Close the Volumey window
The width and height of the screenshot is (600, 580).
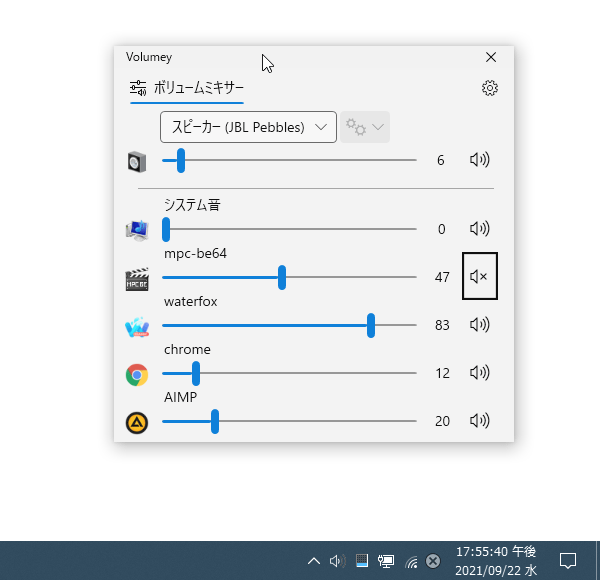(x=491, y=57)
